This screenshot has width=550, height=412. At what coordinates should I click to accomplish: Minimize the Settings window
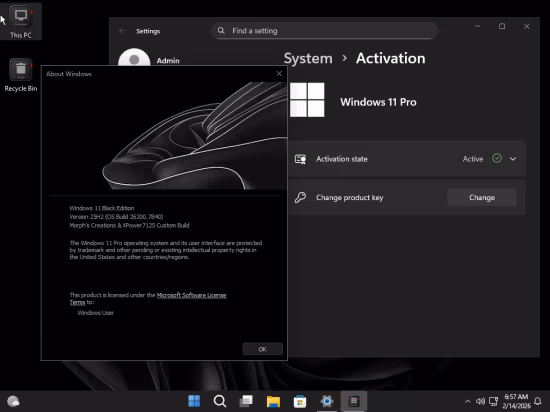pos(477,26)
